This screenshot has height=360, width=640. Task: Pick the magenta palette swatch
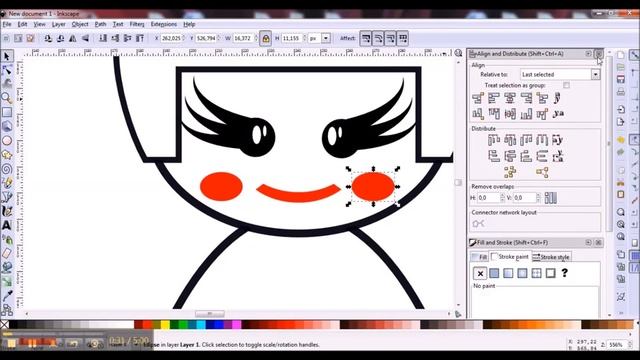(237, 324)
